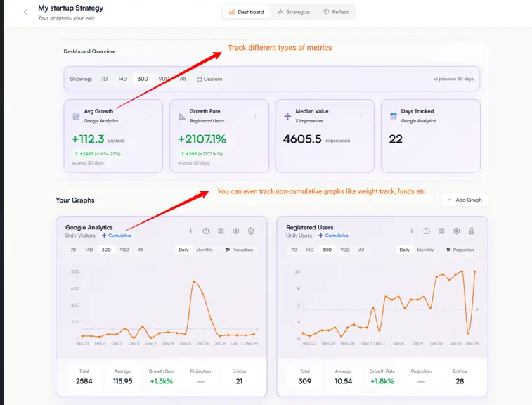Delete Google Analytics graph with trash icon
This screenshot has width=532, height=405.
point(251,231)
